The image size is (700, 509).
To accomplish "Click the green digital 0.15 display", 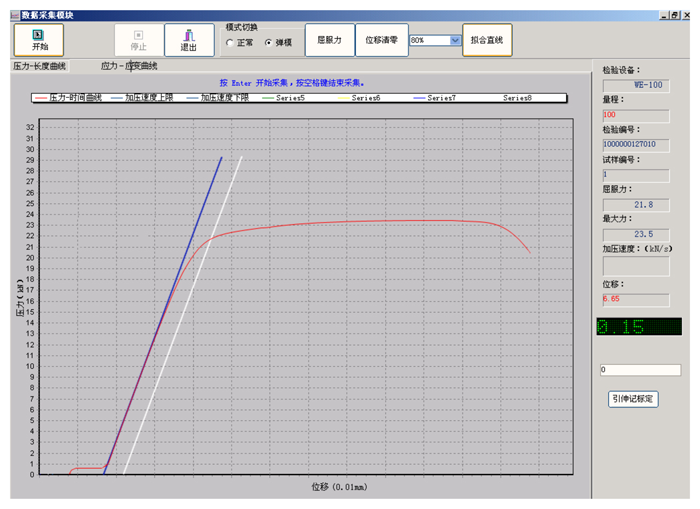I will click(x=638, y=327).
